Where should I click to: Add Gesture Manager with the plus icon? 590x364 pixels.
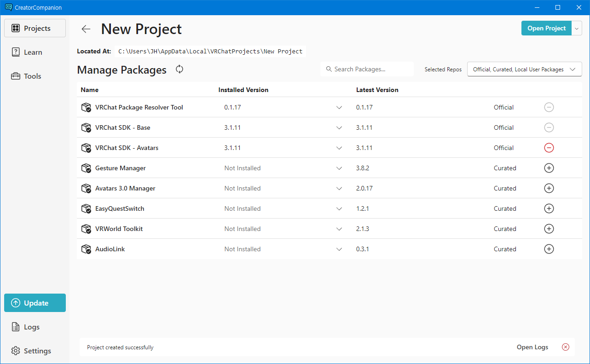coord(549,168)
